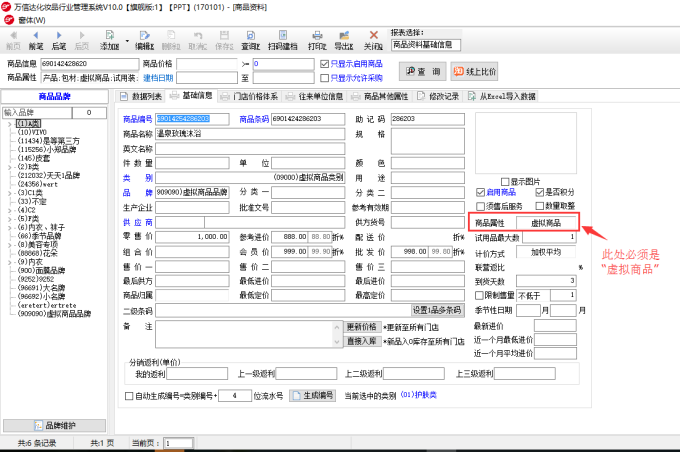Select (909090)虚拟商品品牌 in brand tree
The width and height of the screenshot is (681, 452).
click(x=54, y=313)
